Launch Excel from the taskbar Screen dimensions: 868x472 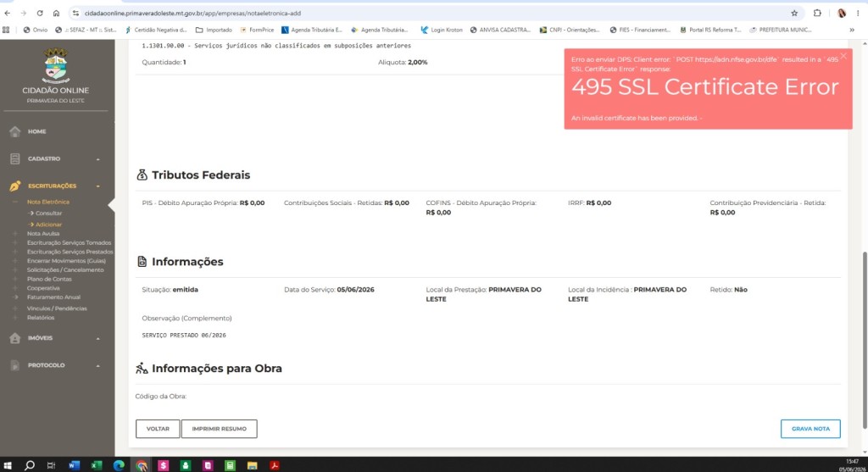click(97, 465)
